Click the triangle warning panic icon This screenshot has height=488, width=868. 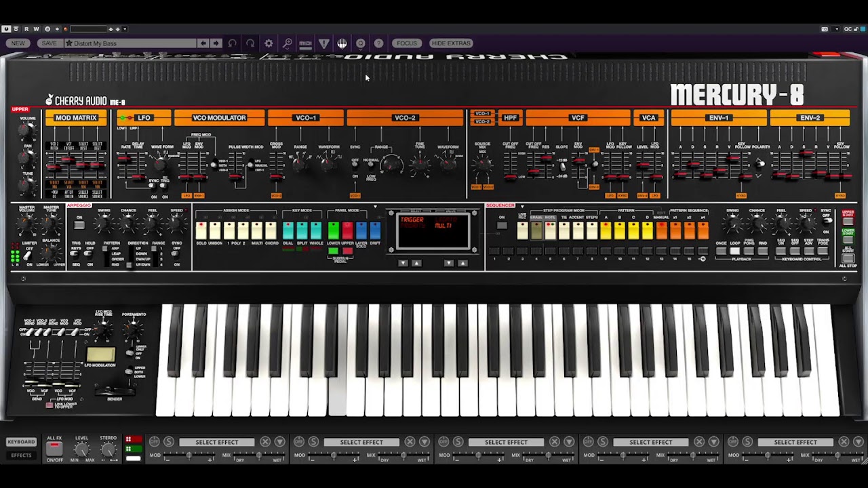pyautogui.click(x=323, y=43)
